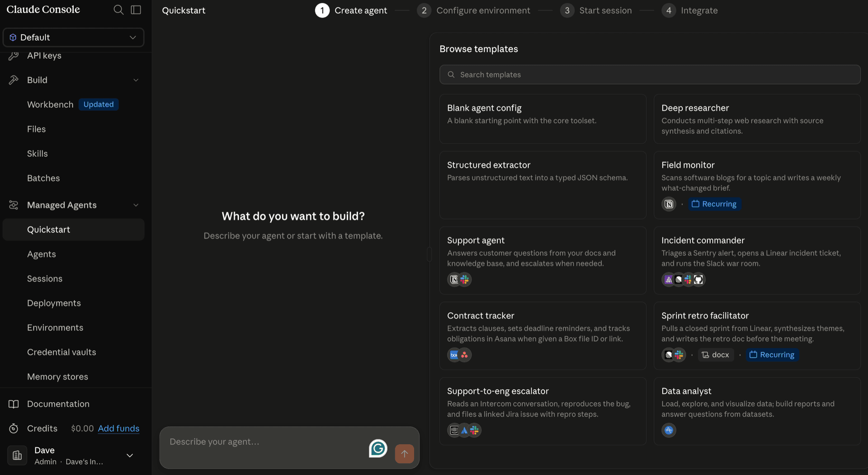Click the Build hammer icon
This screenshot has height=475, width=868.
tap(14, 80)
